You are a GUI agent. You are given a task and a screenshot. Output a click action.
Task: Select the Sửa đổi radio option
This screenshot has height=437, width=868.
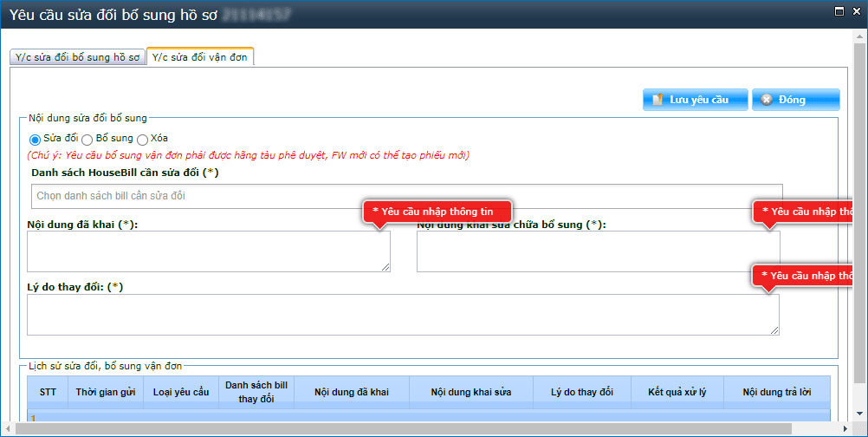click(x=35, y=139)
